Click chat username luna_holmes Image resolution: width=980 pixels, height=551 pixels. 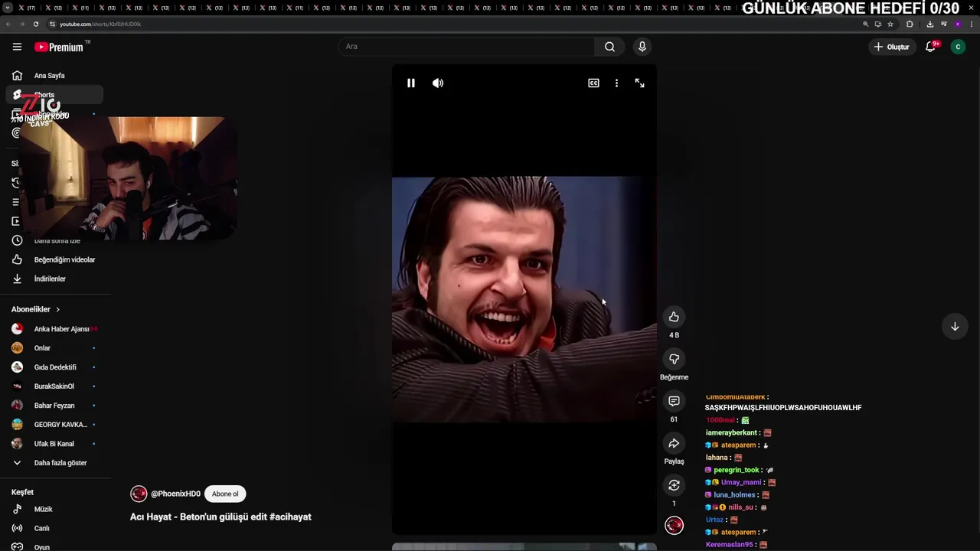click(736, 495)
